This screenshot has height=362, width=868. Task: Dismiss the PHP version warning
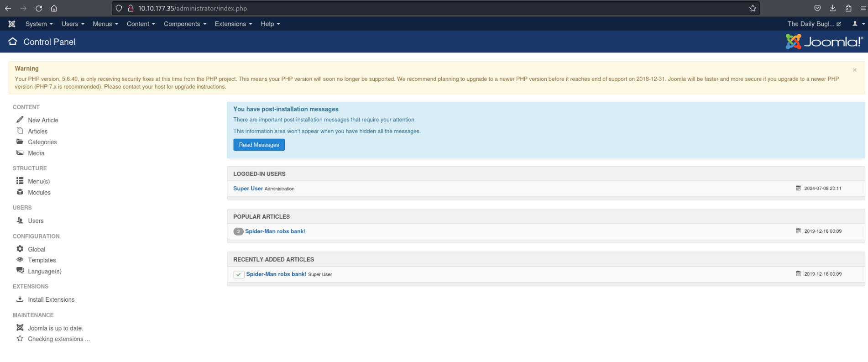coord(854,70)
